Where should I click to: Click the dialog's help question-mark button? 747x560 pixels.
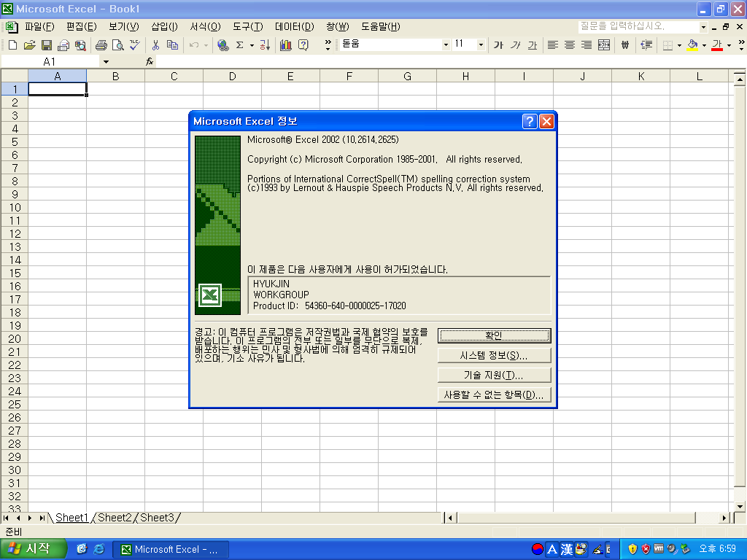[530, 122]
